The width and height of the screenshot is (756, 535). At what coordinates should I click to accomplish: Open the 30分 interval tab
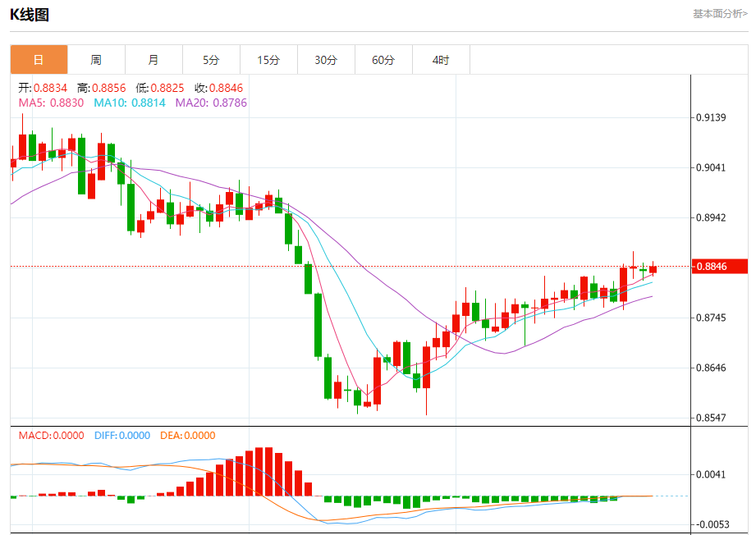point(326,60)
